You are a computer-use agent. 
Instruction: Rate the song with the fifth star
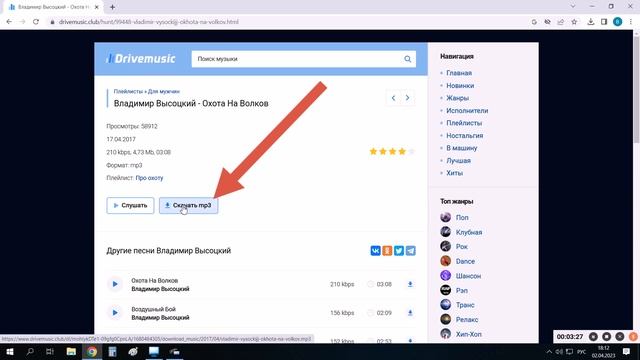pyautogui.click(x=411, y=151)
